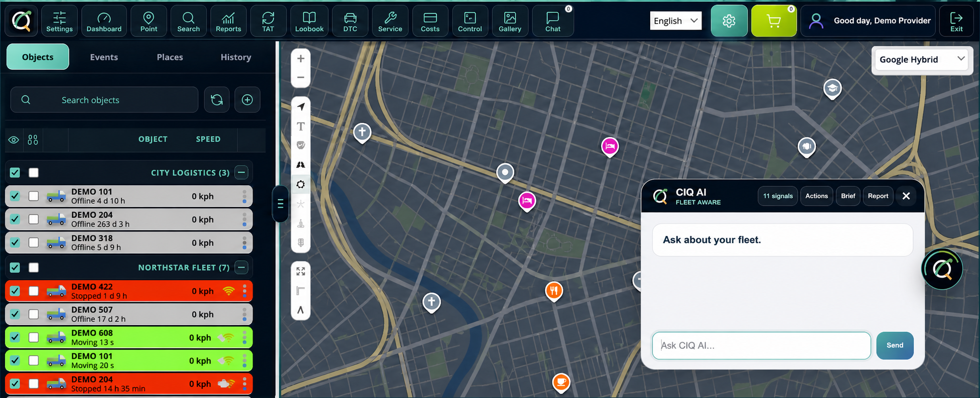This screenshot has width=980, height=398.
Task: Open the shopping cart
Action: pos(774,21)
